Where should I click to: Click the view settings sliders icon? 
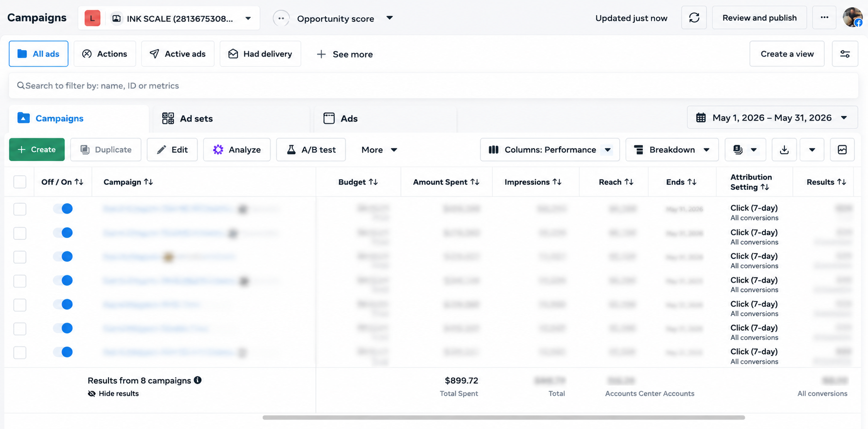click(x=845, y=54)
